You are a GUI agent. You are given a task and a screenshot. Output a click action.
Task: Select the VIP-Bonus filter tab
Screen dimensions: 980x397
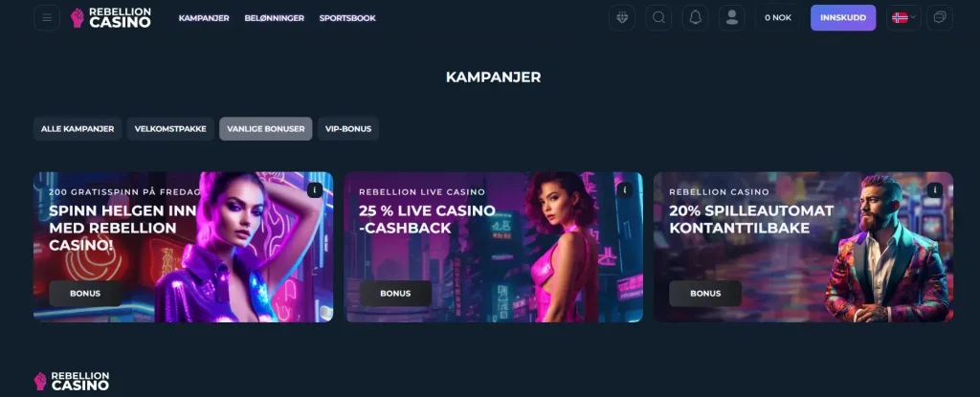[x=348, y=129]
